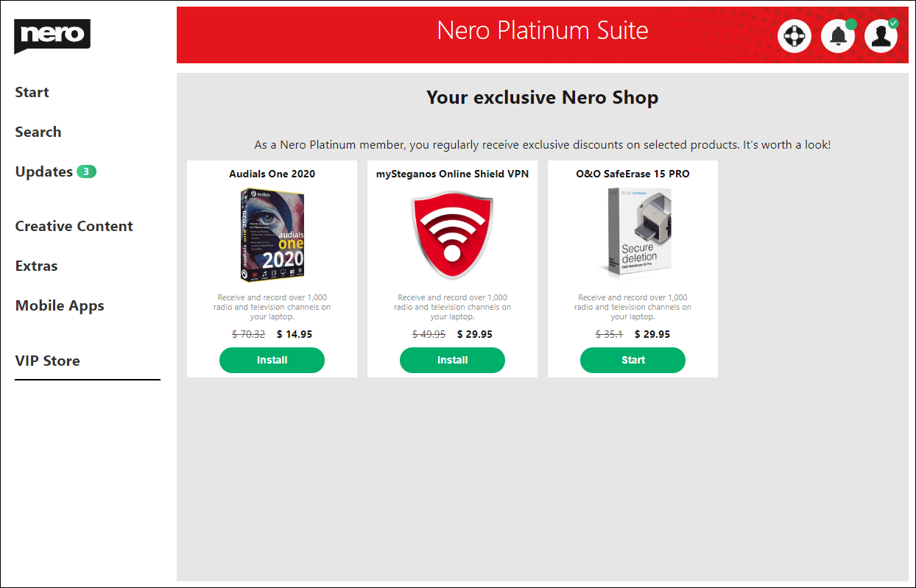Click the Nero logo
916x588 pixels.
pos(52,36)
